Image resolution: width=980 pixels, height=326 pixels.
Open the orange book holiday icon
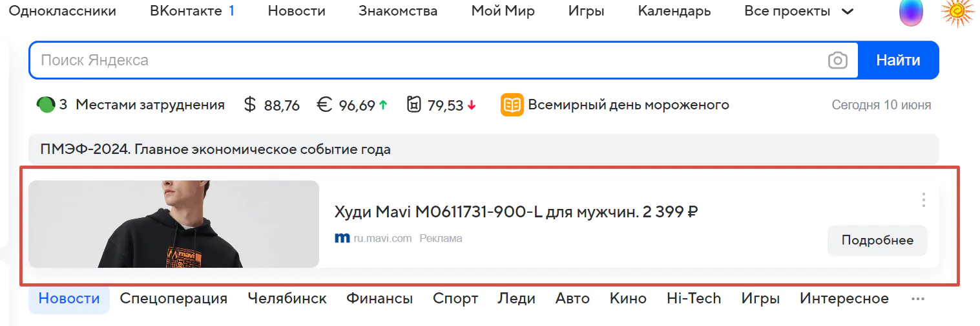(x=512, y=105)
